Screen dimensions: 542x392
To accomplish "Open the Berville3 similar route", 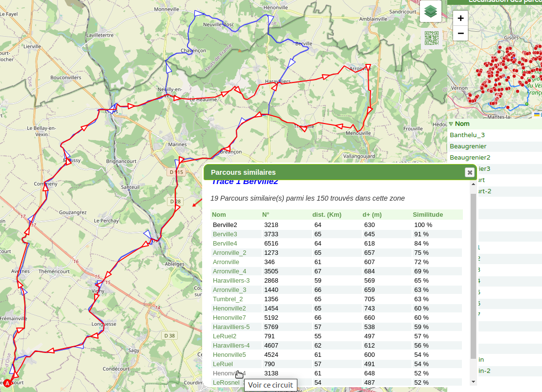I will (225, 234).
